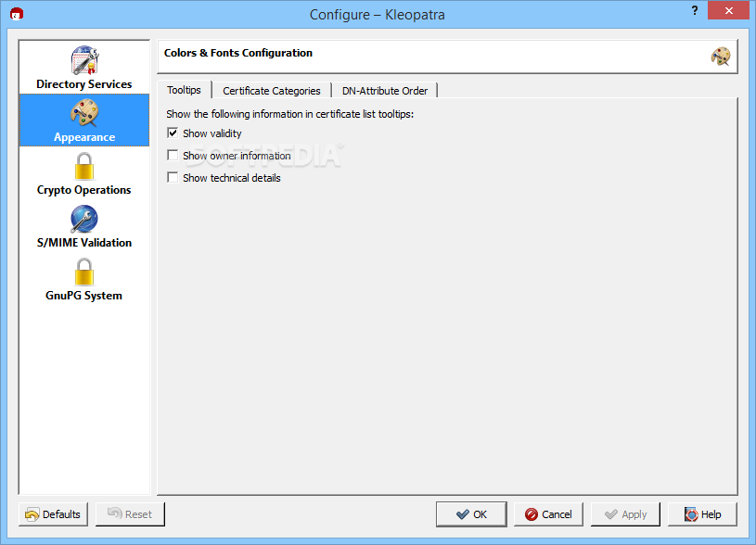Open Help using the Help button
This screenshot has height=545, width=756.
pyautogui.click(x=702, y=514)
